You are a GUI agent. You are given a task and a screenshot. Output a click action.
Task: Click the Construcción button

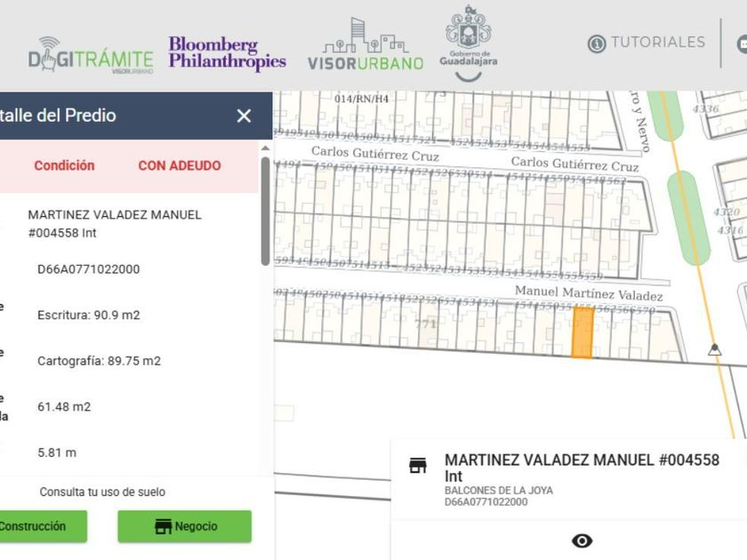(44, 526)
